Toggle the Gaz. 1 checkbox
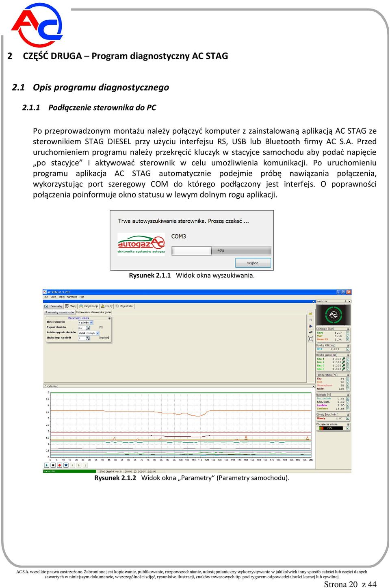Screen dimensions: 390x588 (348, 359)
